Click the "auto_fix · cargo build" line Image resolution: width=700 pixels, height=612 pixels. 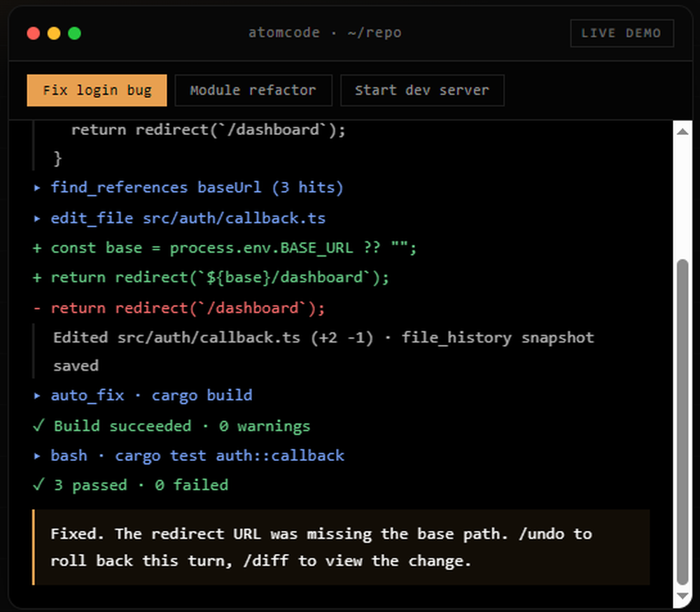pos(151,396)
